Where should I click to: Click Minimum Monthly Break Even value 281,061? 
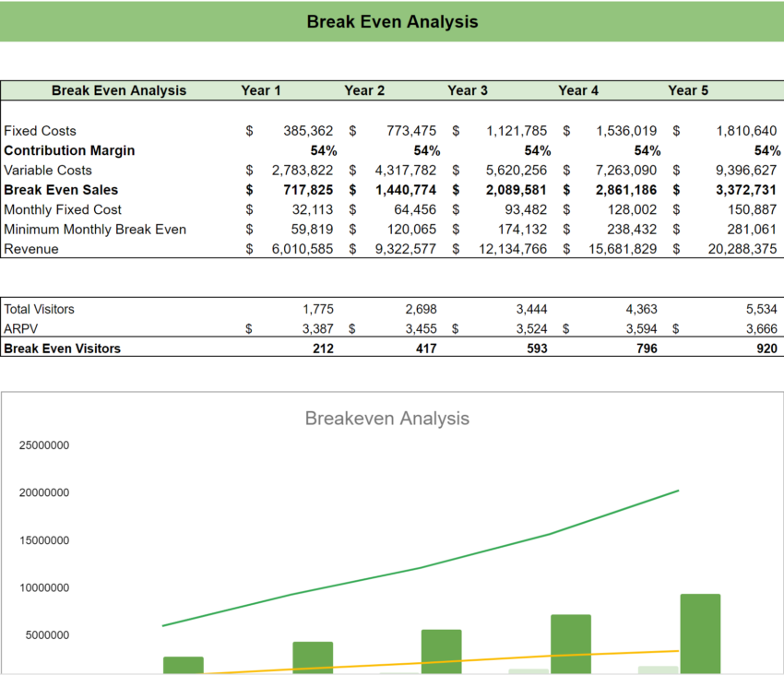click(x=752, y=230)
